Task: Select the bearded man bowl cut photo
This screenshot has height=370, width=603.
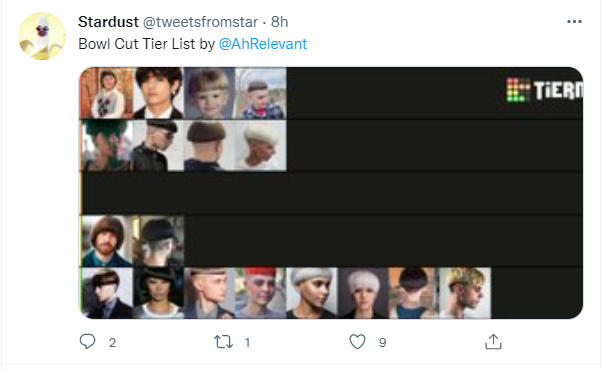Action: click(107, 241)
